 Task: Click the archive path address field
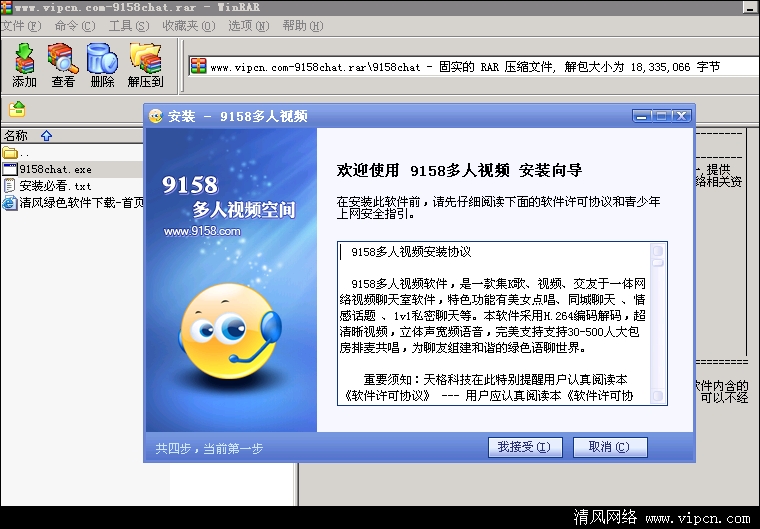[x=473, y=66]
